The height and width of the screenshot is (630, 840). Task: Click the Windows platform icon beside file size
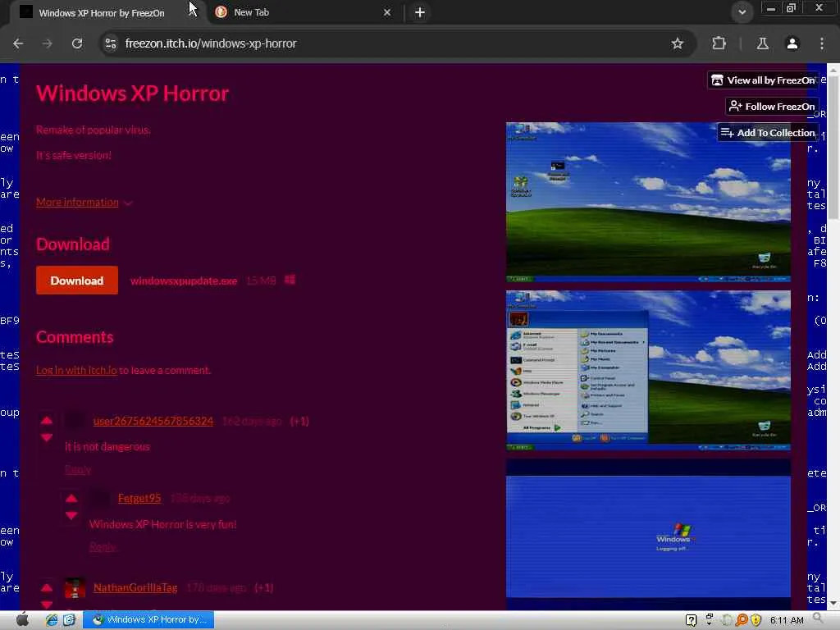290,280
